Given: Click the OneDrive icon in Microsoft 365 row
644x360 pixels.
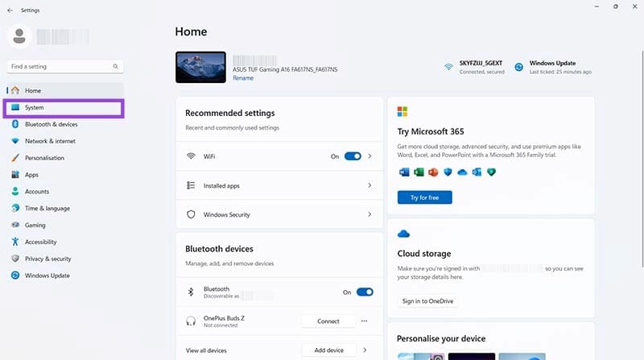Looking at the screenshot, I should pos(462,172).
